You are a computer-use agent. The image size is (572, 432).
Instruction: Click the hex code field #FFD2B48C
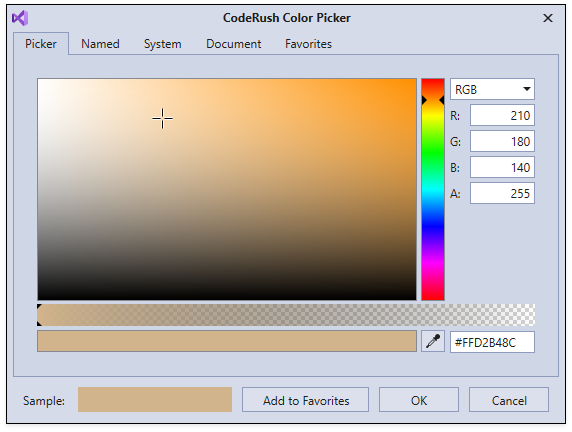point(492,342)
